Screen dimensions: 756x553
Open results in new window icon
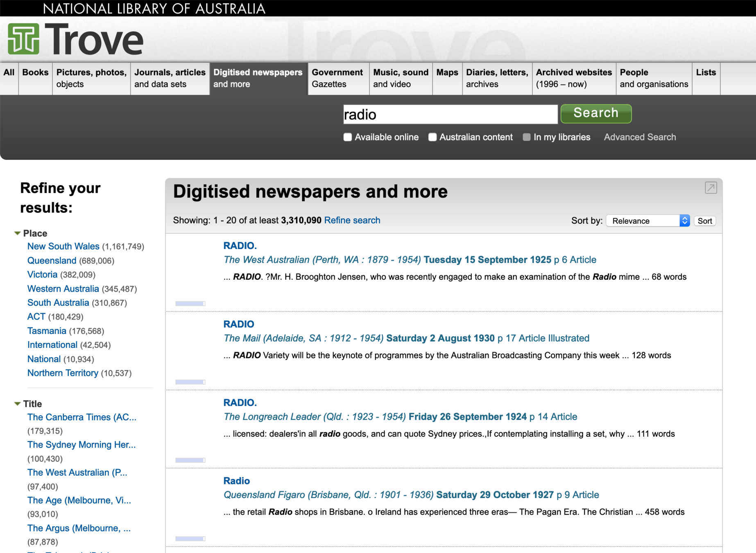point(711,188)
